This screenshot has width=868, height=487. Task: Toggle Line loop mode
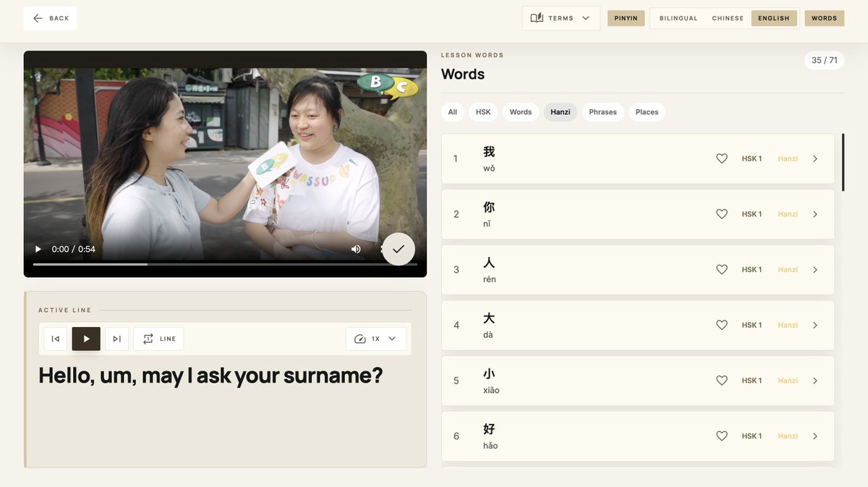tap(158, 339)
